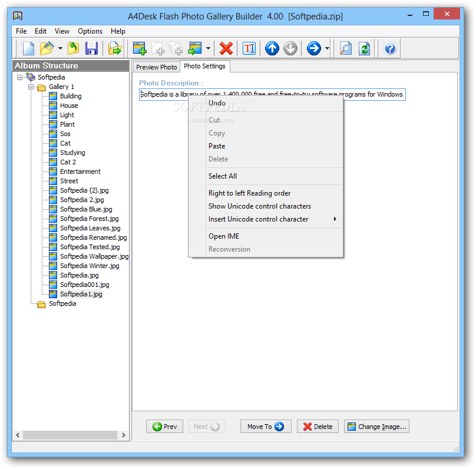Save the album with the floppy disk icon

click(91, 48)
